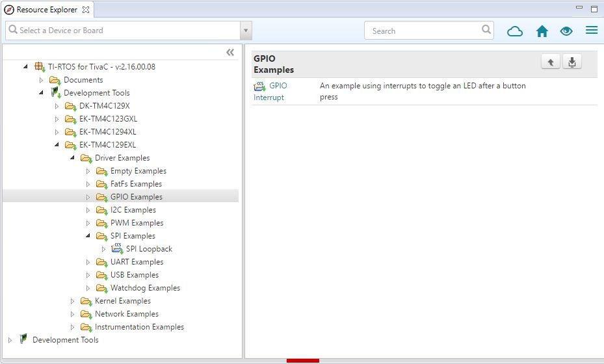604x364 pixels.
Task: Click the Select a Device or Board field
Action: [x=122, y=31]
